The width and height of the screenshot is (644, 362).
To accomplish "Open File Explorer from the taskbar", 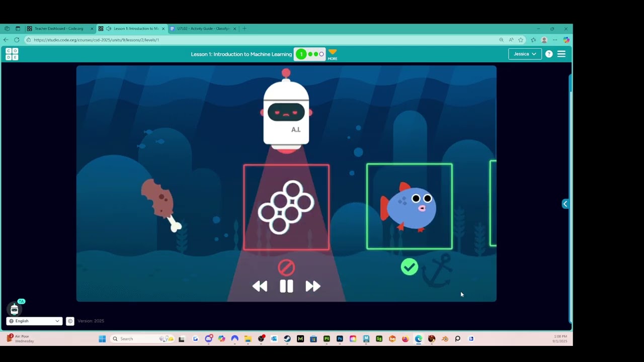I will [248, 339].
